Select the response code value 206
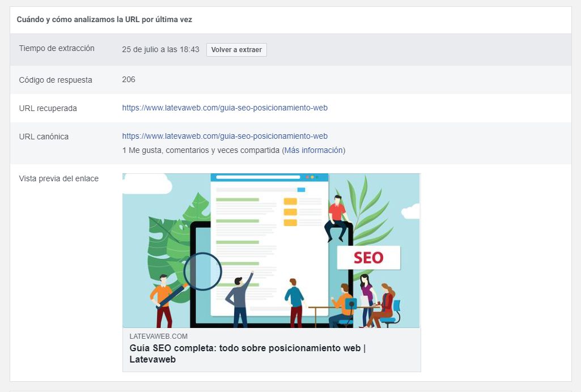This screenshot has height=392, width=581. (x=129, y=79)
